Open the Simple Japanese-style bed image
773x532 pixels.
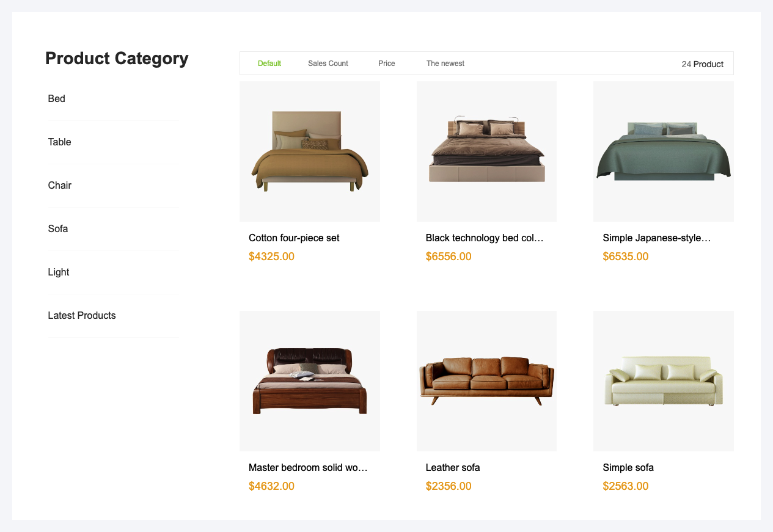pyautogui.click(x=664, y=151)
